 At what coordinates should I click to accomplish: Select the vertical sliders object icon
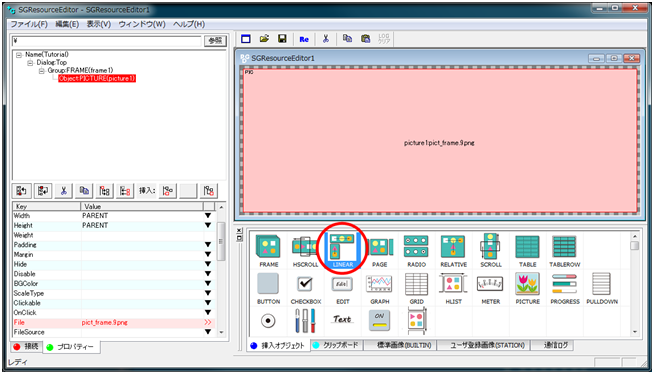[305, 321]
